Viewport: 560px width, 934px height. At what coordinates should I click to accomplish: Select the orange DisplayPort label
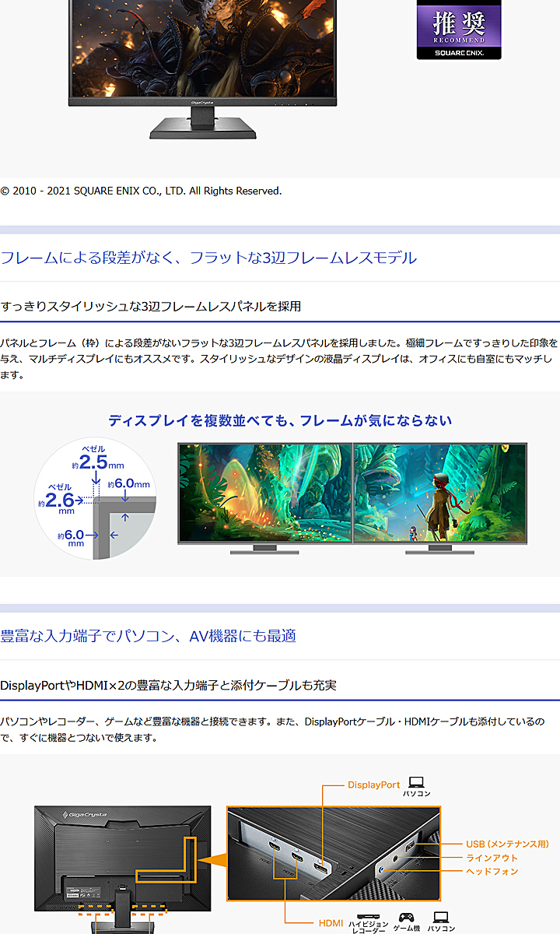tap(374, 785)
